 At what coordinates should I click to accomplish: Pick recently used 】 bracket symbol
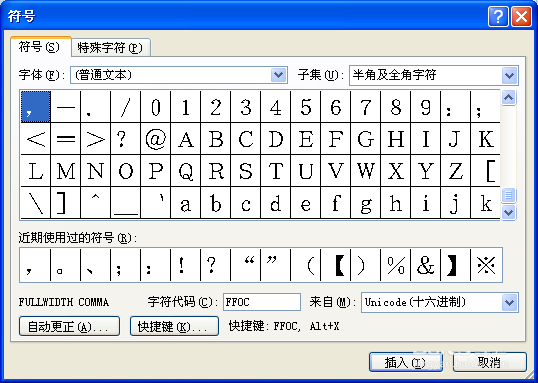[455, 265]
